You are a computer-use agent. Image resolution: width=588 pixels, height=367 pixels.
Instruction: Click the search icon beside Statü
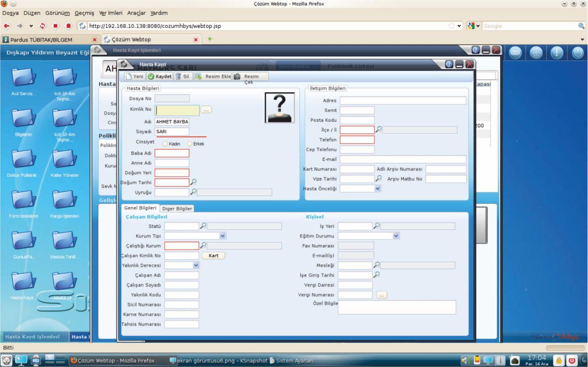(203, 226)
